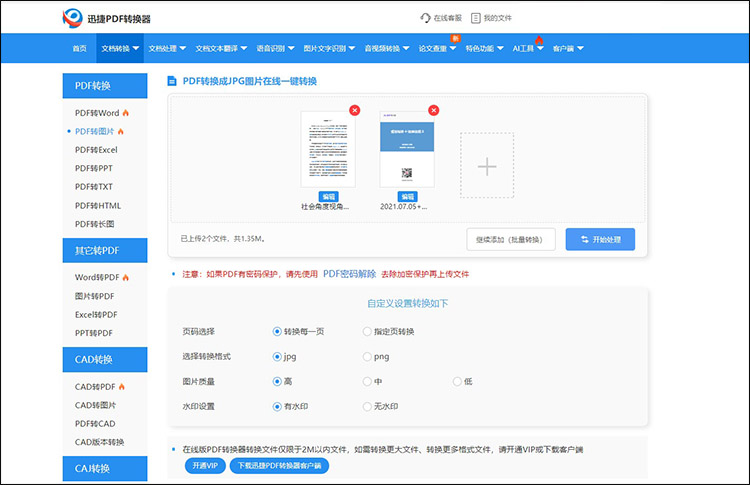Open PDF转CAD in sidebar

click(x=95, y=424)
